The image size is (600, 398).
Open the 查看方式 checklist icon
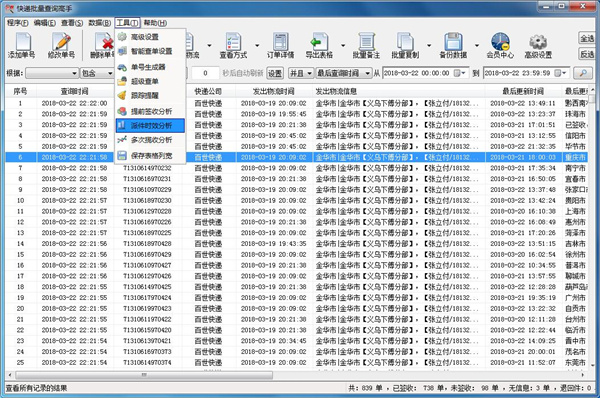[x=233, y=41]
